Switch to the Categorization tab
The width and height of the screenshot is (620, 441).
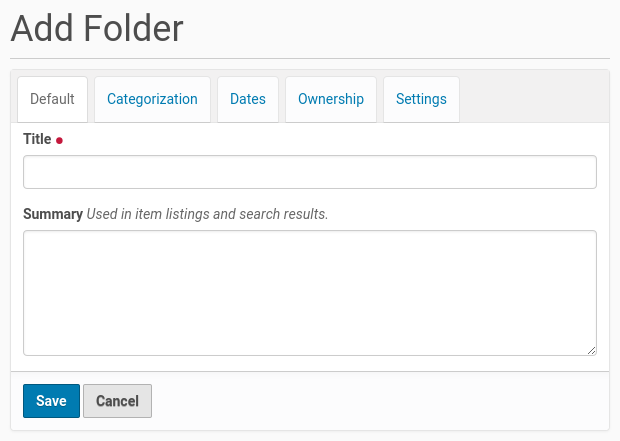click(x=152, y=99)
